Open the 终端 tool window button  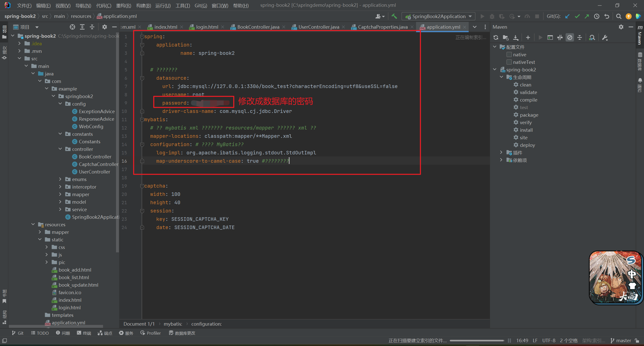(84, 333)
